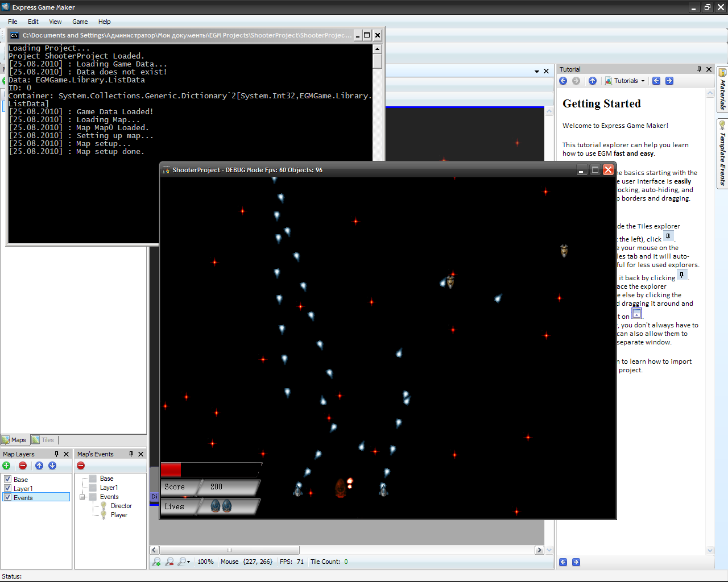Close the Tutorial panel

point(709,69)
